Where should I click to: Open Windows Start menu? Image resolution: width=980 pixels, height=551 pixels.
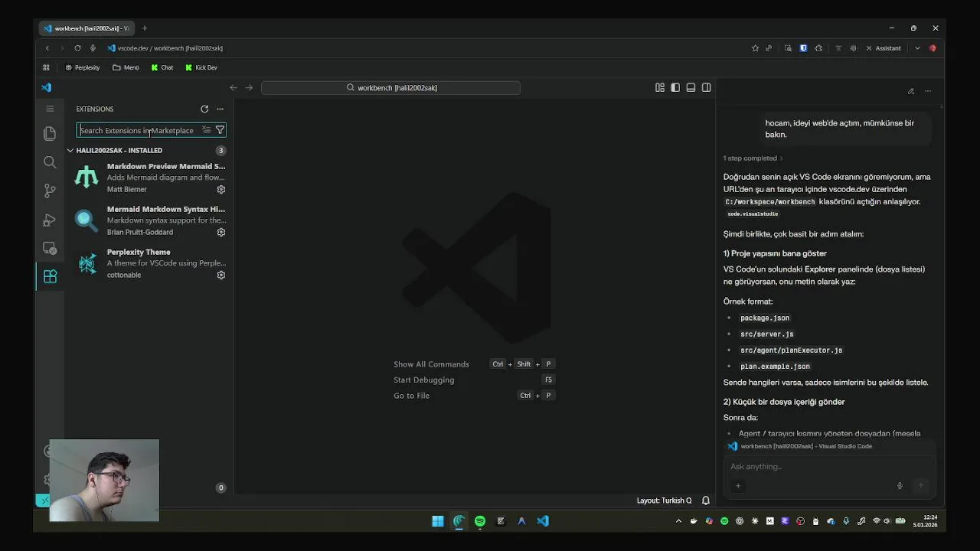click(438, 521)
